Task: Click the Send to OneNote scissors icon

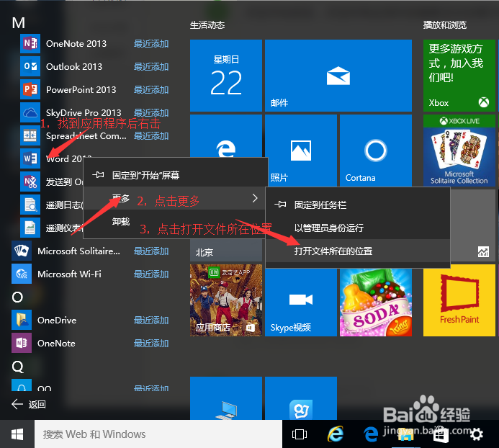Action: (x=30, y=182)
